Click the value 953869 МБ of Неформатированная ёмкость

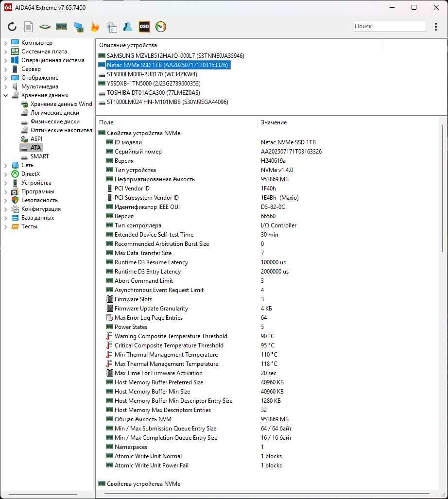pyautogui.click(x=275, y=179)
